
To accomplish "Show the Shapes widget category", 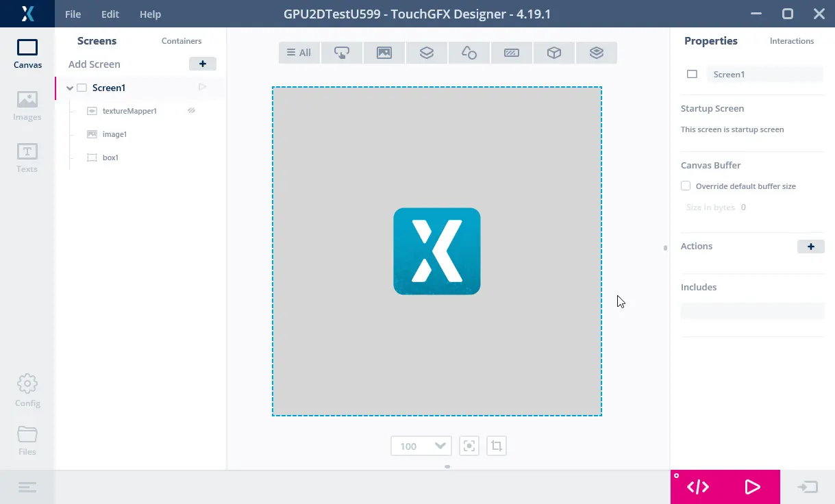I will pyautogui.click(x=469, y=53).
